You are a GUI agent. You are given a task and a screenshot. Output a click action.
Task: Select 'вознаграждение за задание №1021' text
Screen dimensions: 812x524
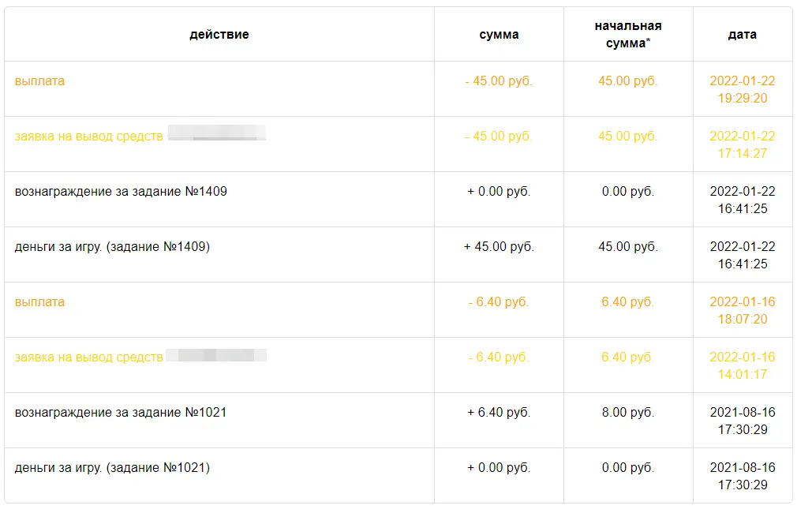pyautogui.click(x=121, y=413)
